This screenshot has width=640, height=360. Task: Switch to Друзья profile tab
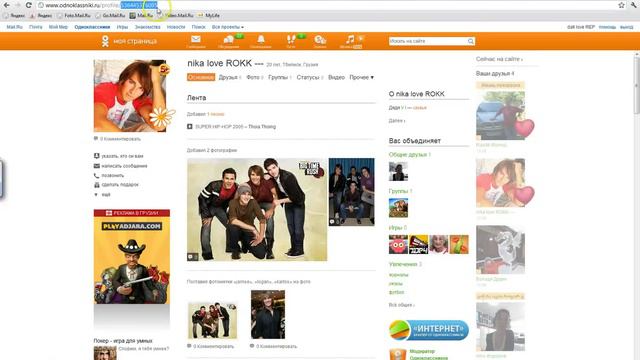point(229,77)
